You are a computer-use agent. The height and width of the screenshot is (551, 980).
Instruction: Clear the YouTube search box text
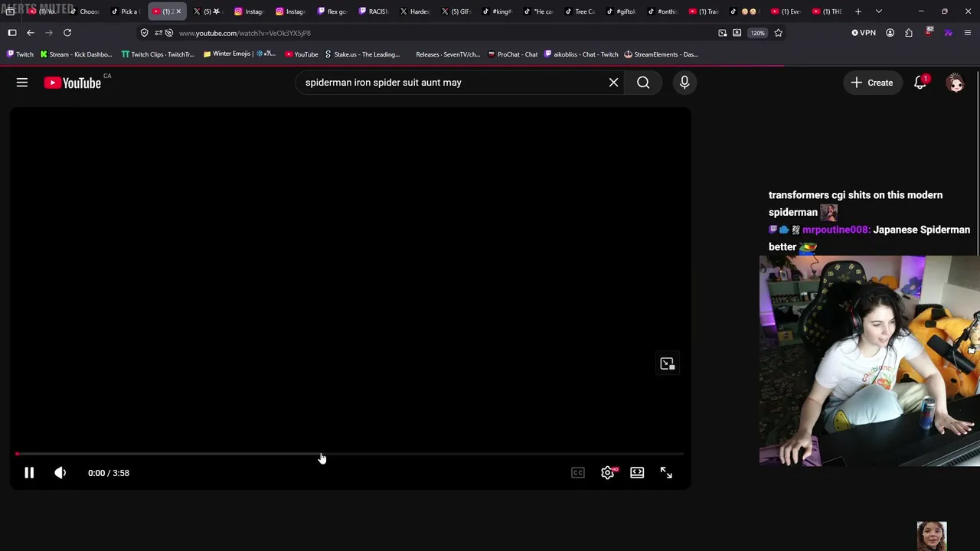[613, 83]
